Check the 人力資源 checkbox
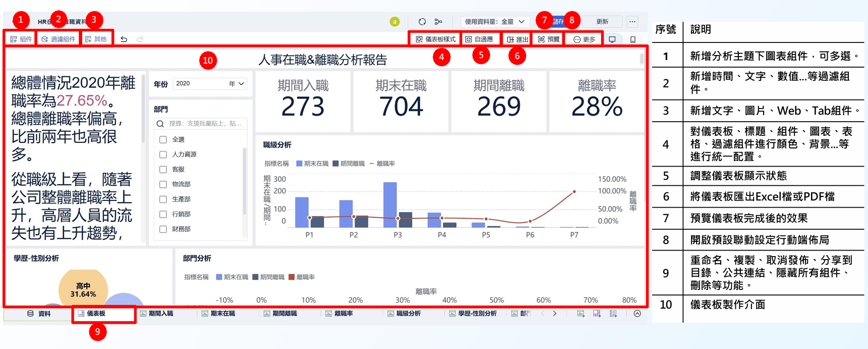The height and width of the screenshot is (349, 868). (163, 154)
